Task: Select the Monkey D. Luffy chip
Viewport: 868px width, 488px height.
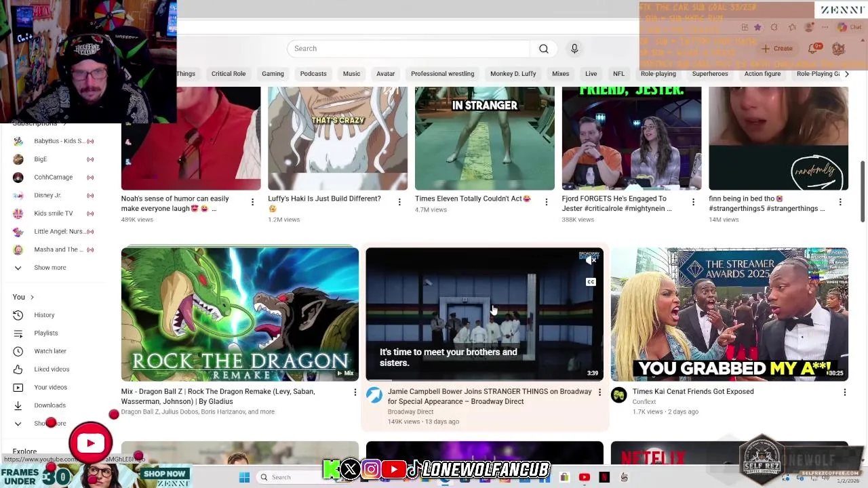Action: 513,74
